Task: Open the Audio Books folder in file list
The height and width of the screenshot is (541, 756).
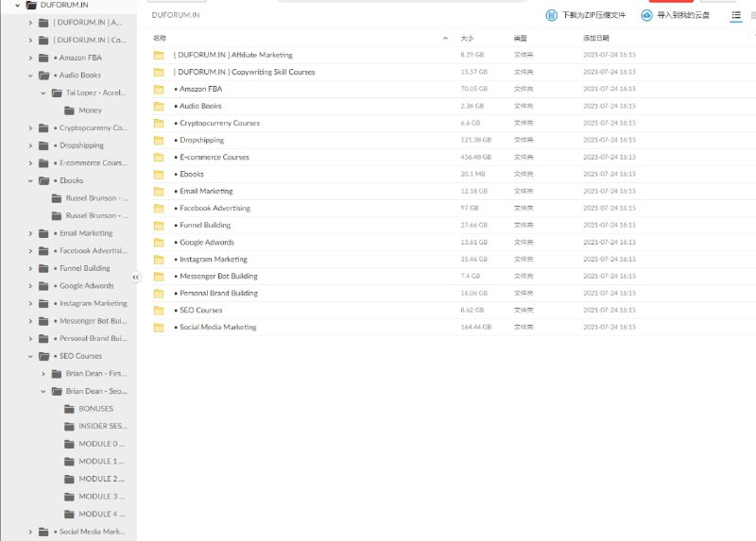Action: point(200,106)
